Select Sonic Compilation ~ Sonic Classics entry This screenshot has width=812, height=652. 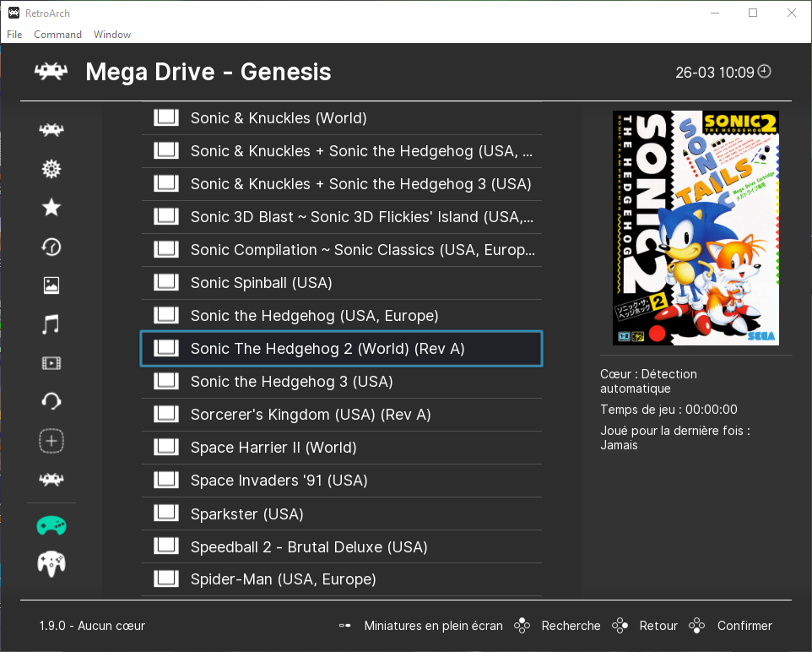coord(341,250)
